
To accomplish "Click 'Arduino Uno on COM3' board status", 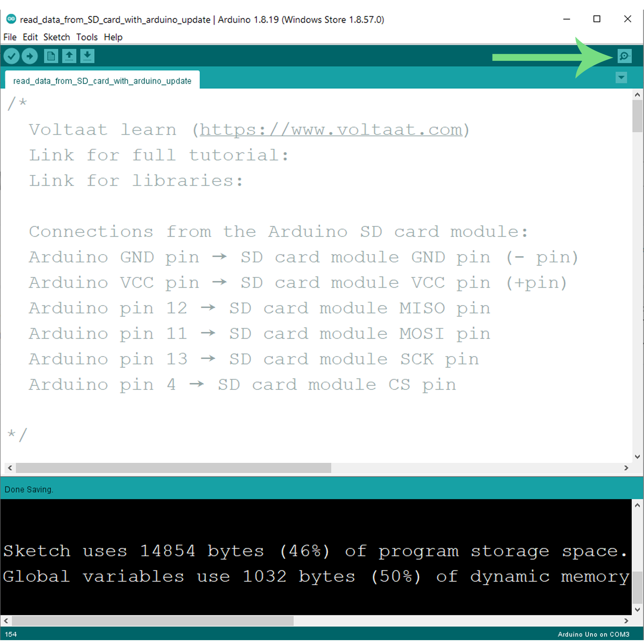I will [x=593, y=634].
